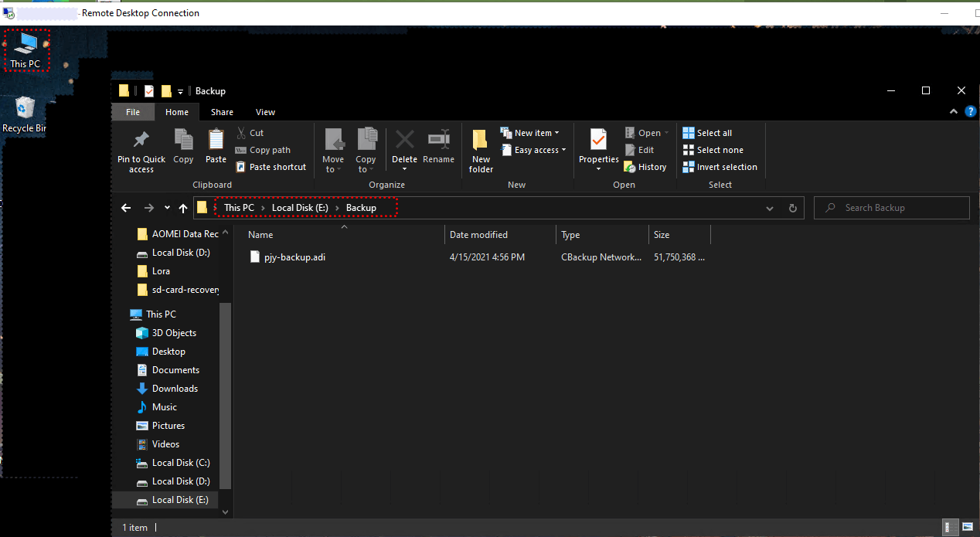The image size is (980, 537).
Task: Create a New folder from the ribbon
Action: click(x=481, y=151)
